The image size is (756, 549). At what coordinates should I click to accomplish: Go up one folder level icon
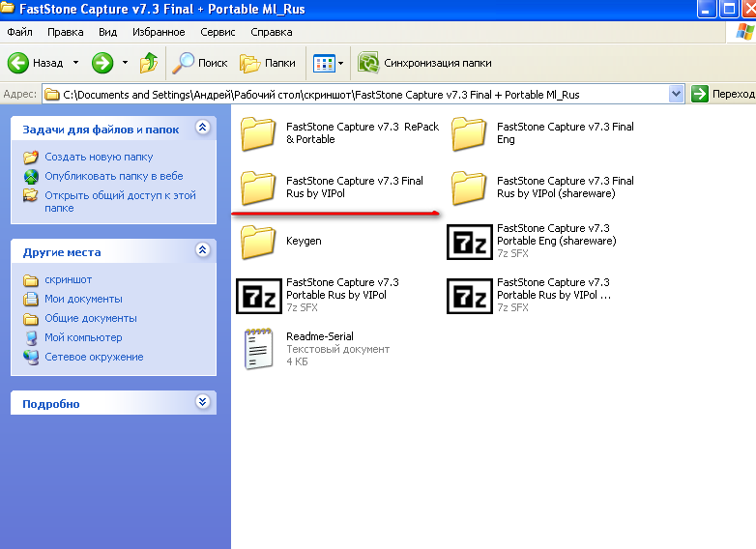click(x=149, y=63)
